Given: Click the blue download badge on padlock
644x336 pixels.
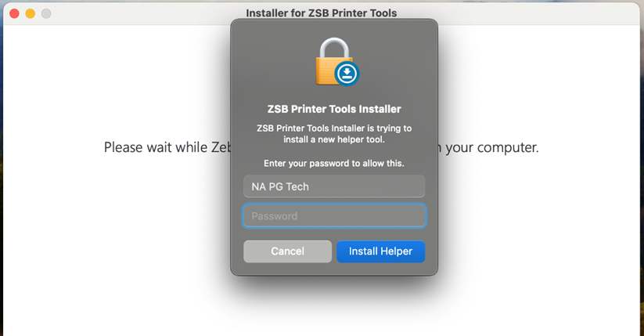Looking at the screenshot, I should pyautogui.click(x=346, y=74).
